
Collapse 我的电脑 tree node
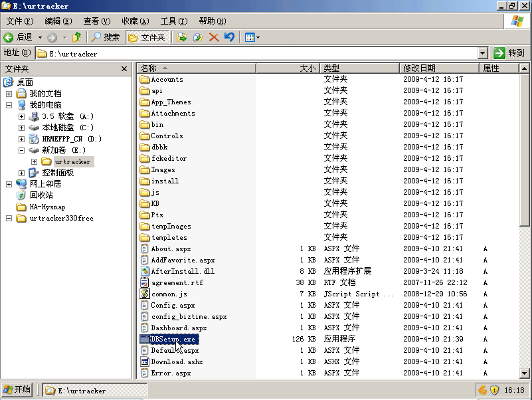coord(9,105)
